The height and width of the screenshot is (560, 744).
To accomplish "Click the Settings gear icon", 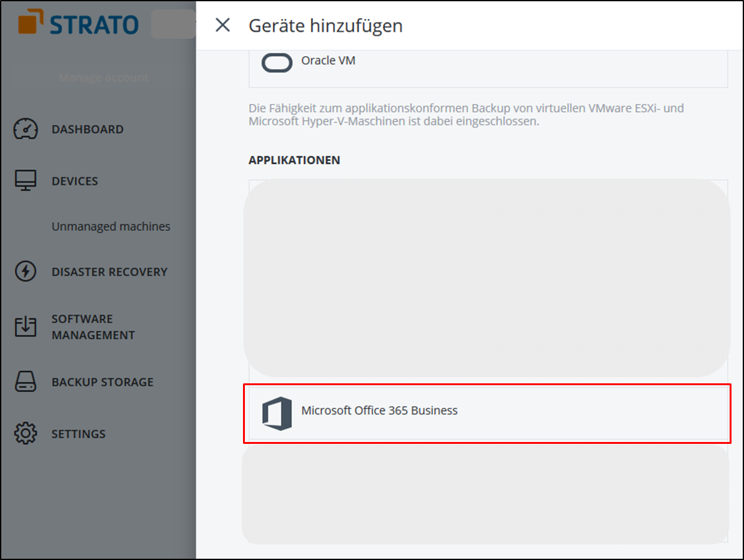I will (x=26, y=433).
